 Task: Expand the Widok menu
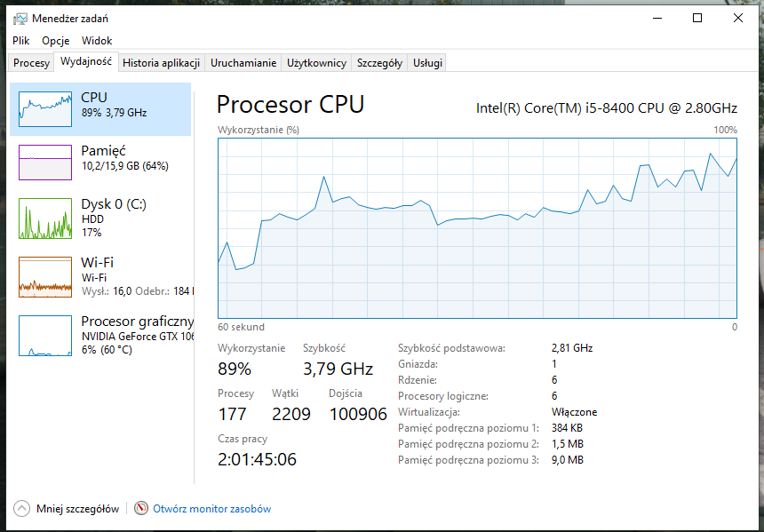97,41
